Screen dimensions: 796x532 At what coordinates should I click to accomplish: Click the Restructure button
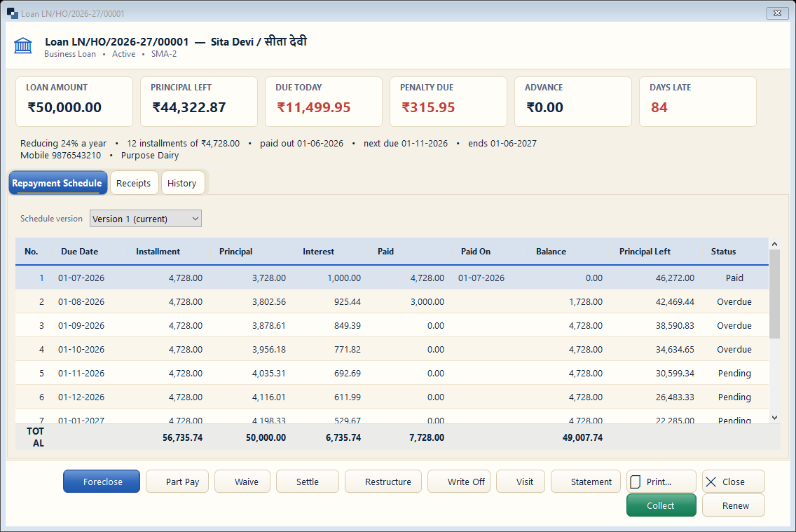tap(383, 482)
